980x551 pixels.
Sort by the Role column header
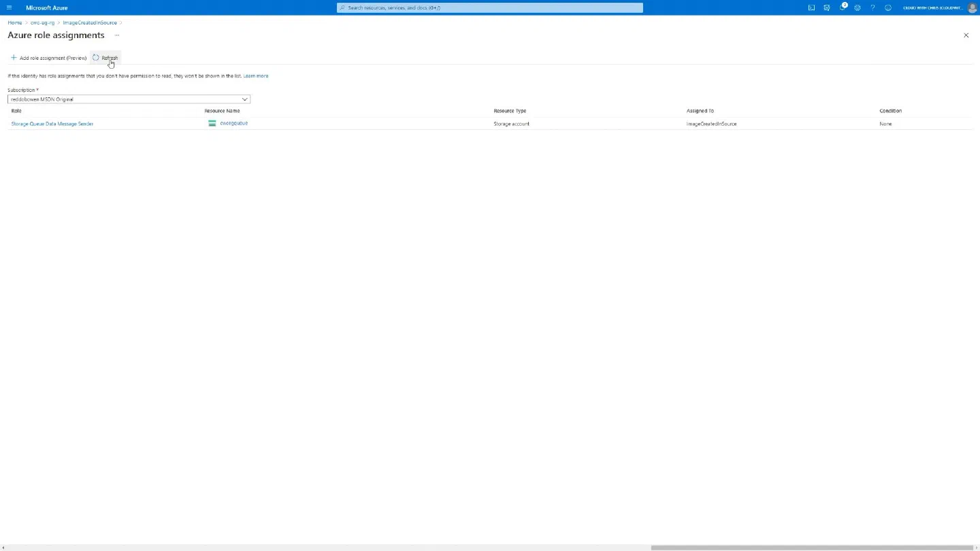[16, 111]
